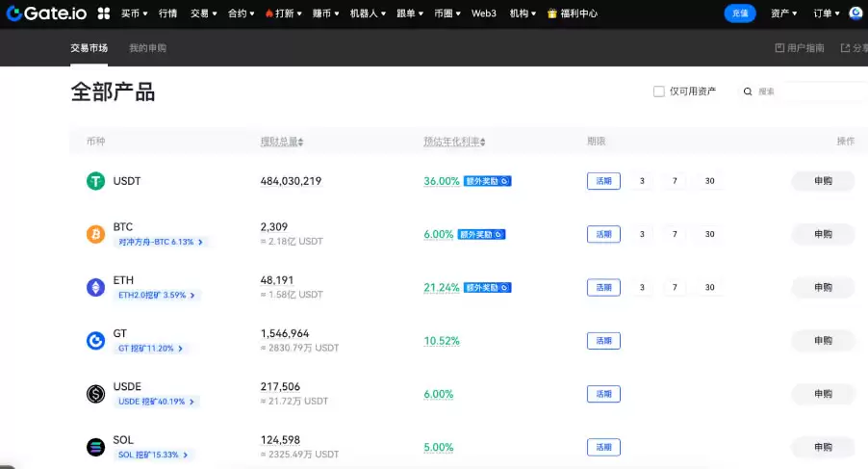The image size is (868, 469).
Task: Click the SOL coin icon
Action: tap(96, 447)
